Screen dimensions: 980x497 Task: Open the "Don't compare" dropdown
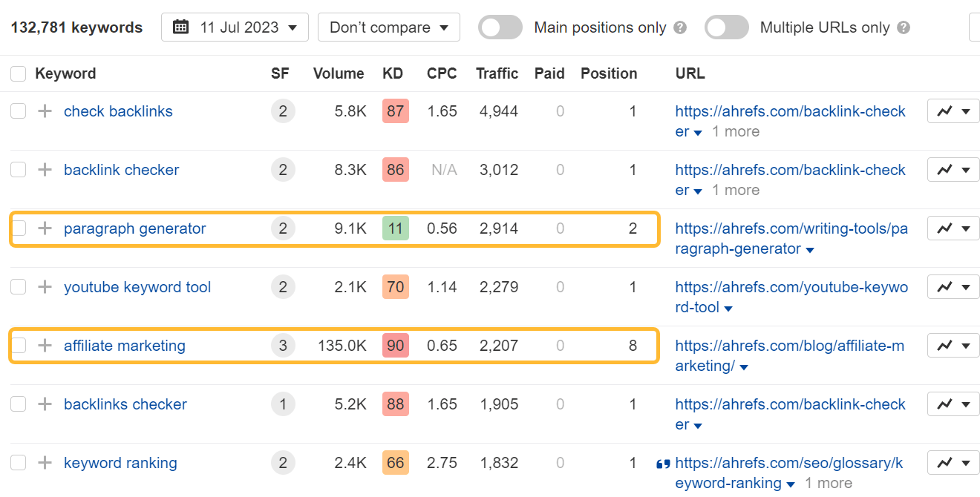pyautogui.click(x=388, y=27)
